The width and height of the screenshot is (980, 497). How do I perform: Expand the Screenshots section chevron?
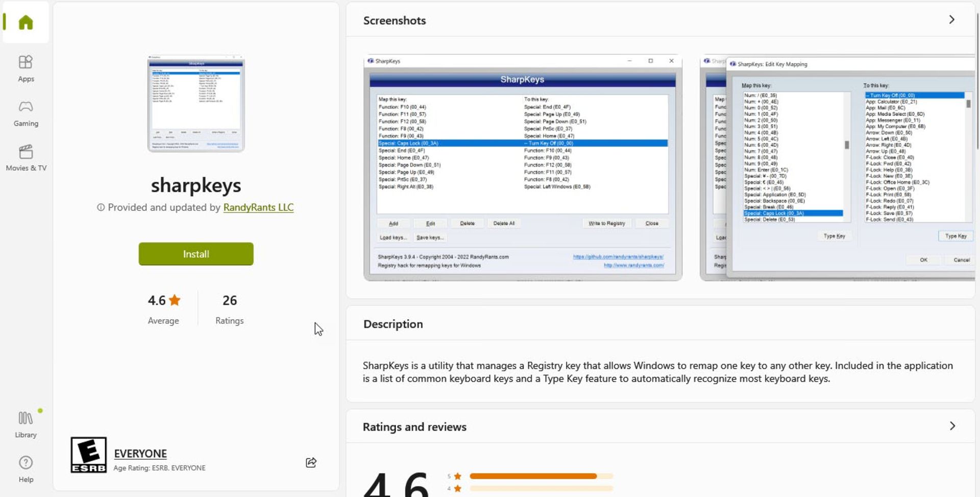(951, 20)
